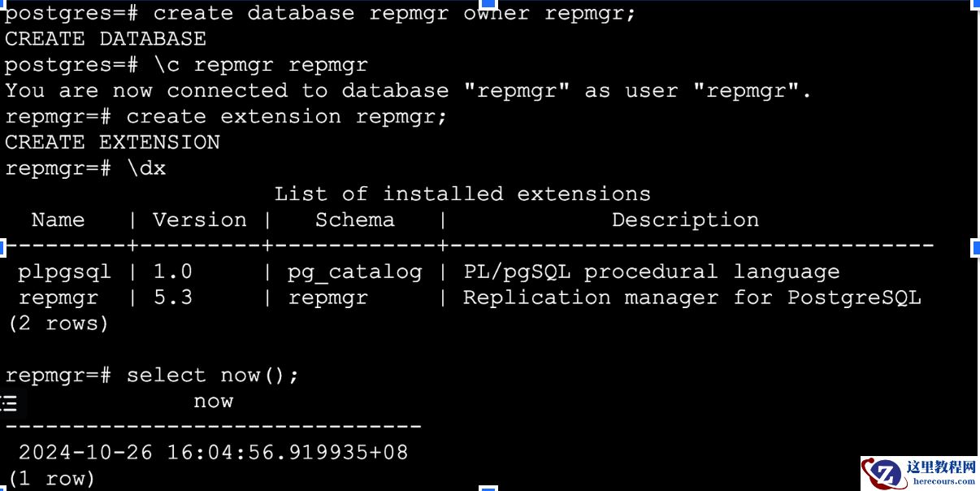Click the 'create extension repmgr;' command line
The width and height of the screenshot is (980, 491).
tap(287, 116)
